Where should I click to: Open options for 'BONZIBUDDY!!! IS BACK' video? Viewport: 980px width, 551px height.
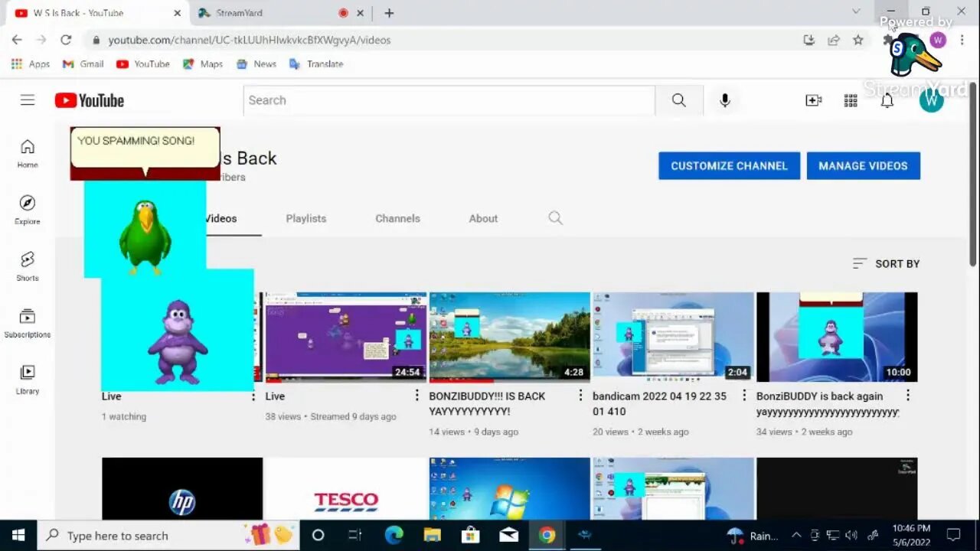coord(580,396)
